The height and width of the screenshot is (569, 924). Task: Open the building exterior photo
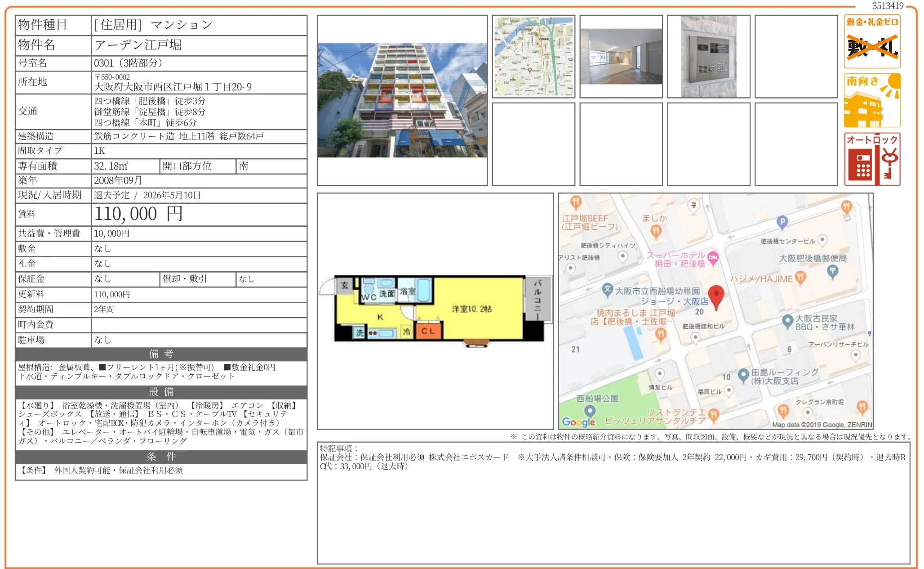coord(402,100)
